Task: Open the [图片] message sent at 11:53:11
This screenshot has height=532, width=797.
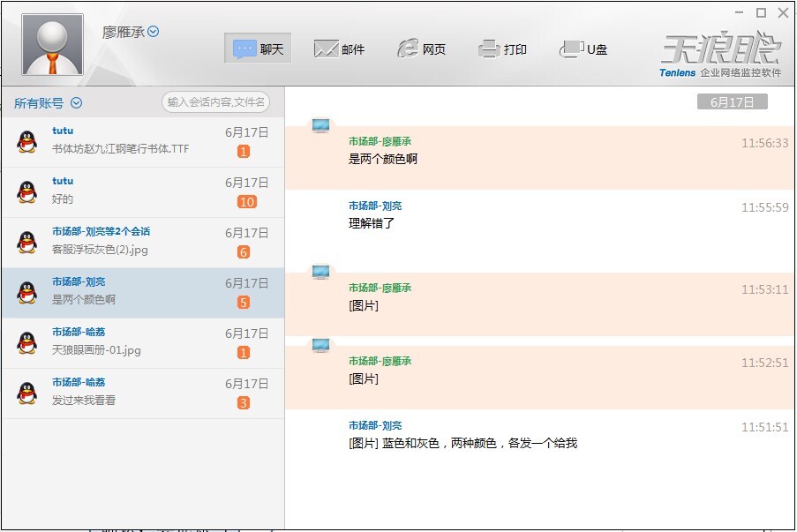Action: 364,306
